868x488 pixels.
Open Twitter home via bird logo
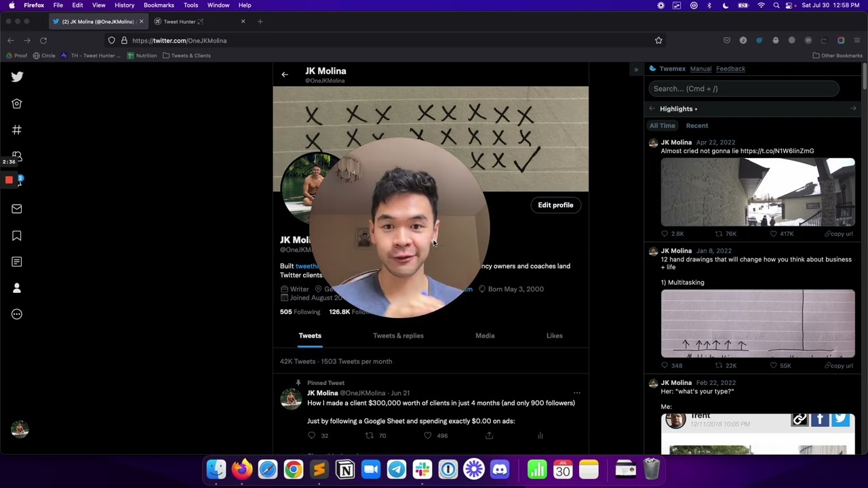point(17,77)
